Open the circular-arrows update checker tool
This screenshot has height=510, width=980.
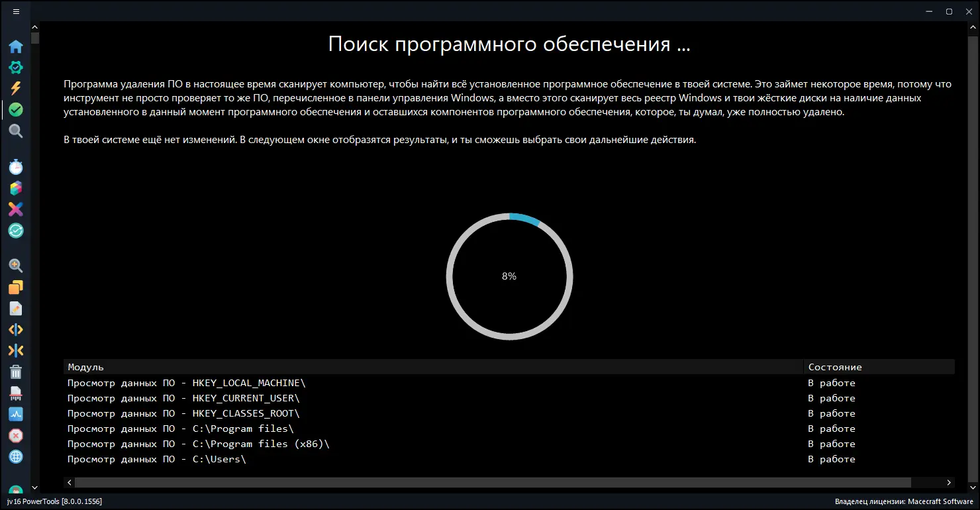point(16,230)
